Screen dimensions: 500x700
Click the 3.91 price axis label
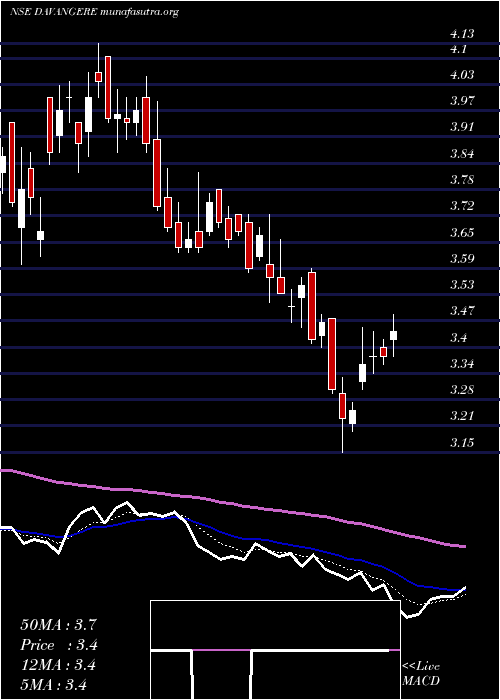coord(462,127)
